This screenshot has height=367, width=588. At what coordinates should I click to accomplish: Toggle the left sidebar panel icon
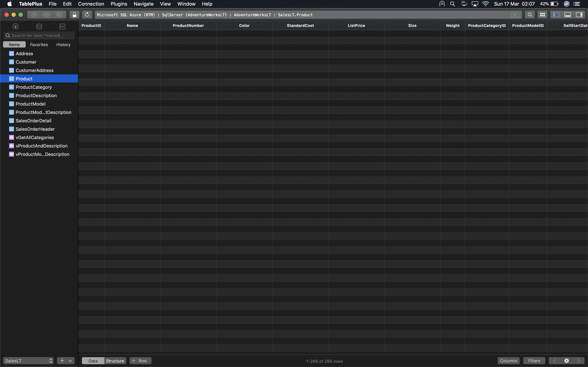556,15
